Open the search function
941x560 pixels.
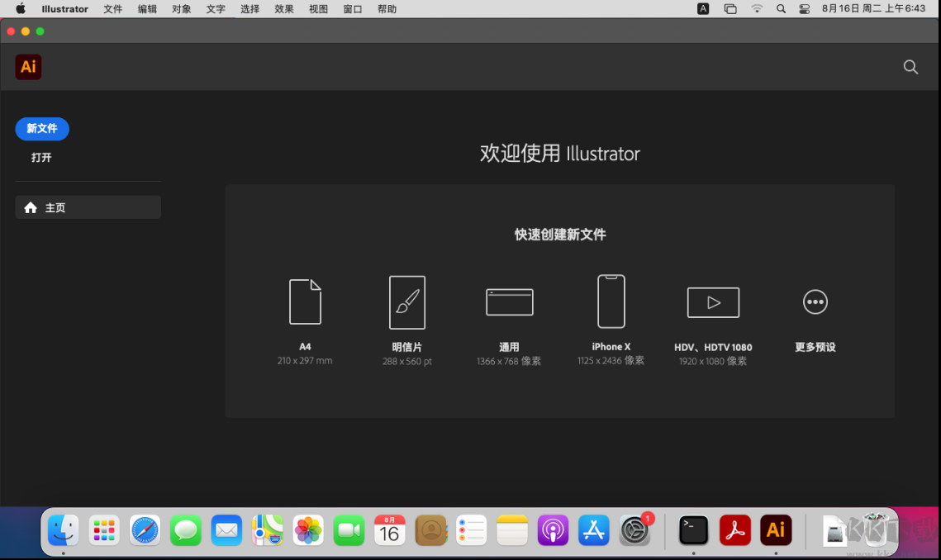click(910, 67)
